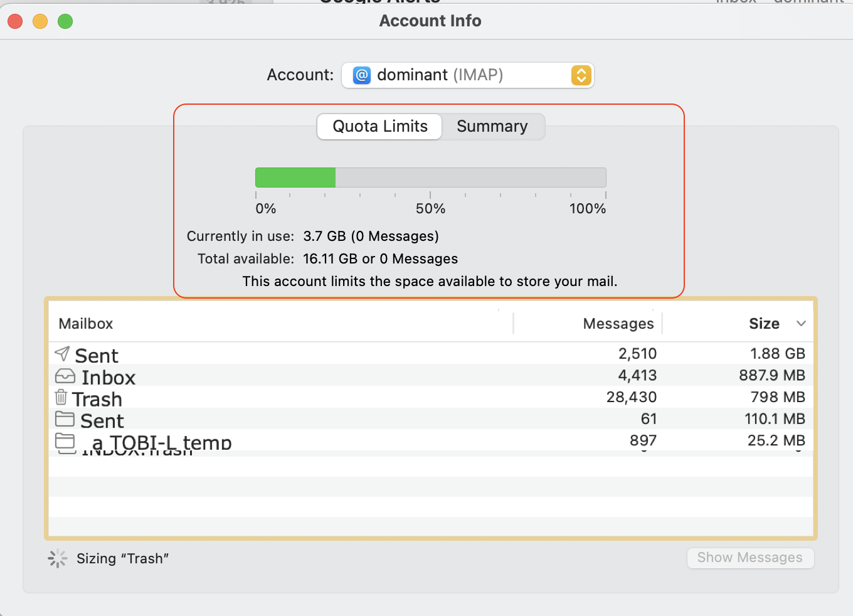
Task: Click the 897 messages count cell
Action: click(x=643, y=440)
